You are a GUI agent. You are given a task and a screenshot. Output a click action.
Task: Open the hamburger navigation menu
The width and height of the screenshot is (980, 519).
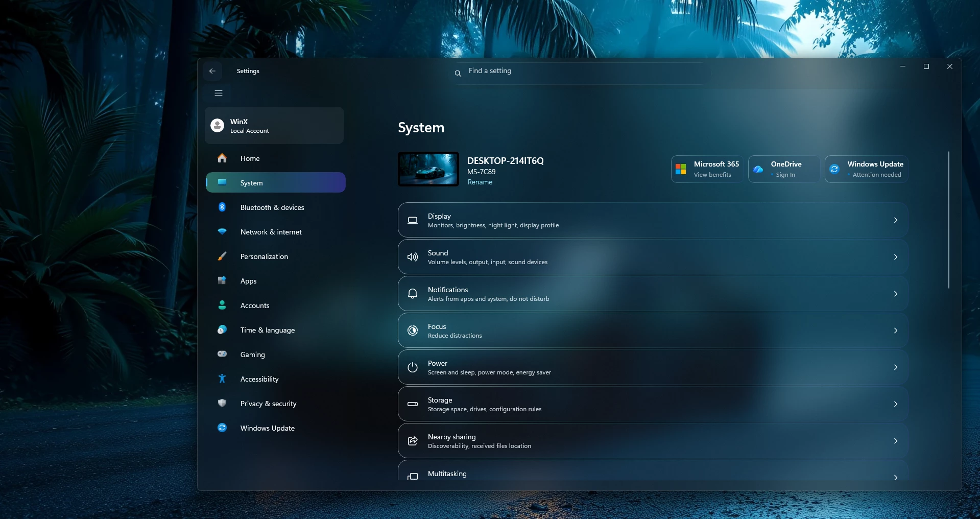pyautogui.click(x=219, y=93)
